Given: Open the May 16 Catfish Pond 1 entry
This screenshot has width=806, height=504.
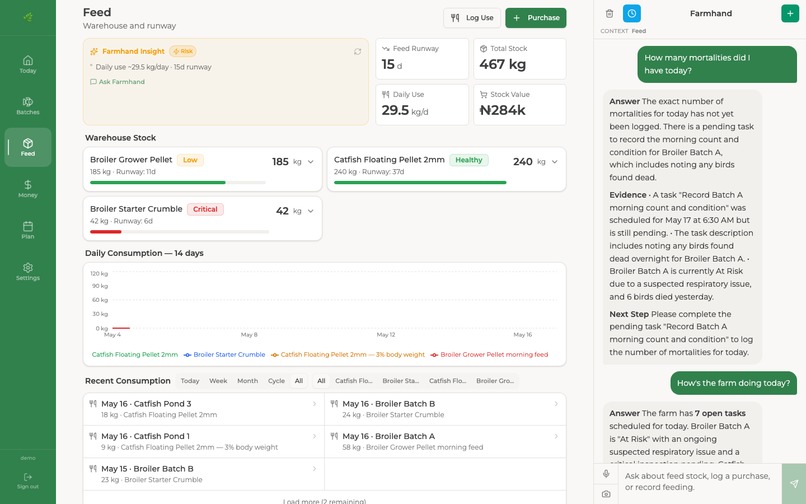Looking at the screenshot, I should point(204,441).
